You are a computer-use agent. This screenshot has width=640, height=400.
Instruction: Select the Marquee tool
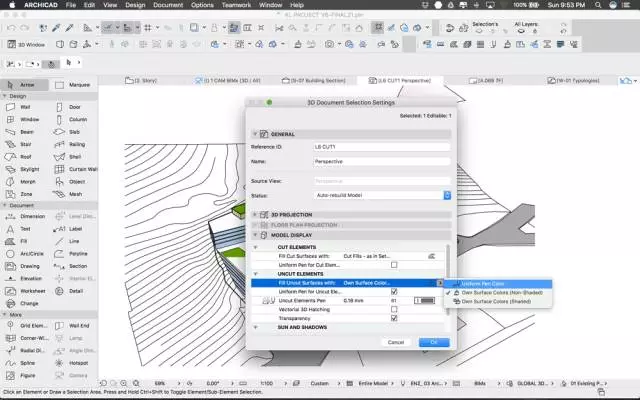(74, 85)
